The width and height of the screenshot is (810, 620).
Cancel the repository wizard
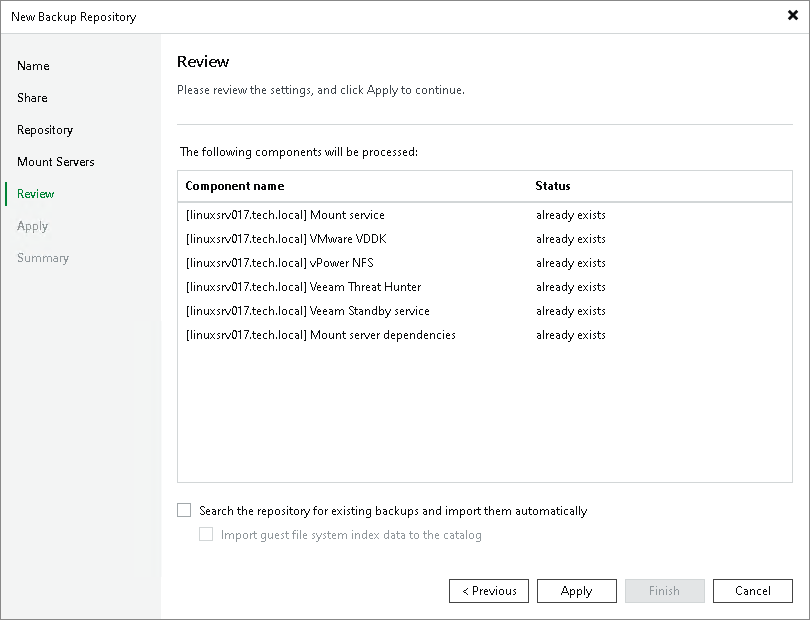753,591
